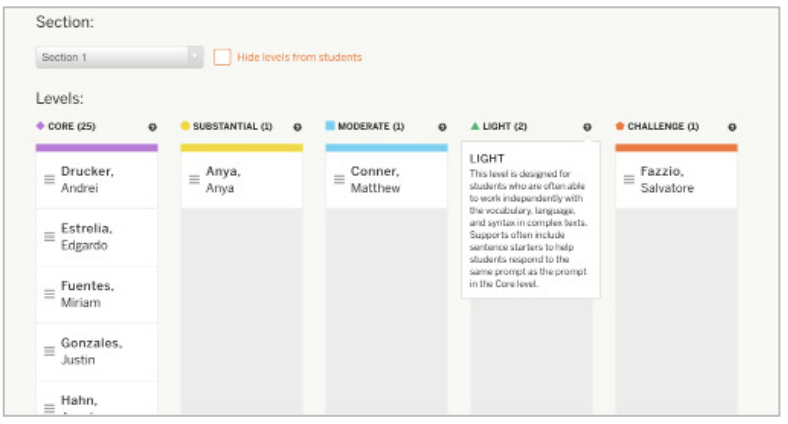Click the Section dropdown arrow
The width and height of the screenshot is (788, 424).
pos(195,57)
